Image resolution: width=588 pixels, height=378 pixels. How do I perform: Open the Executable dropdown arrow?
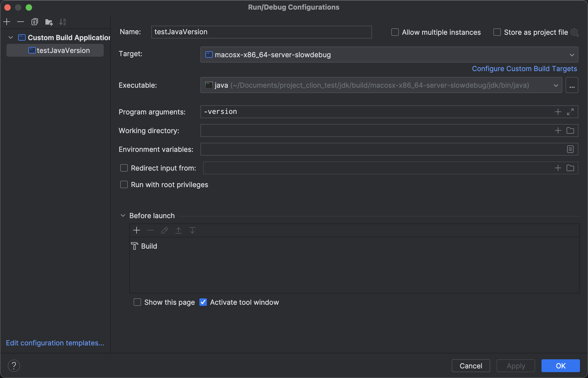point(556,85)
